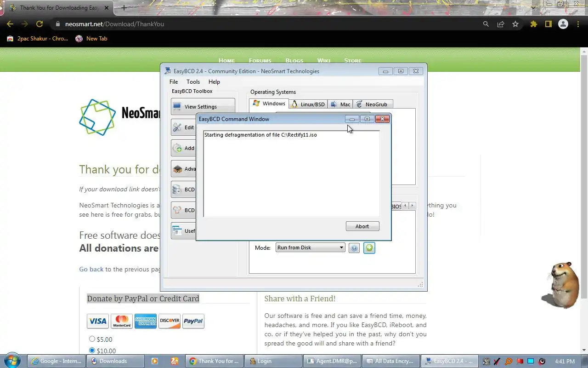Image resolution: width=588 pixels, height=368 pixels.
Task: Click the blue help icon beside Mode
Action: click(354, 248)
